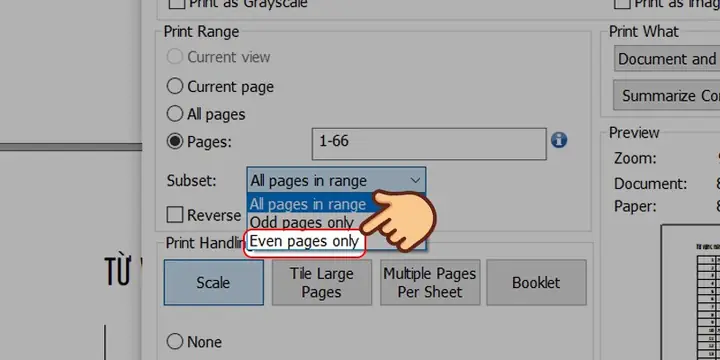Tick the Reverse pages checkbox
This screenshot has width=720, height=360.
[x=175, y=214]
